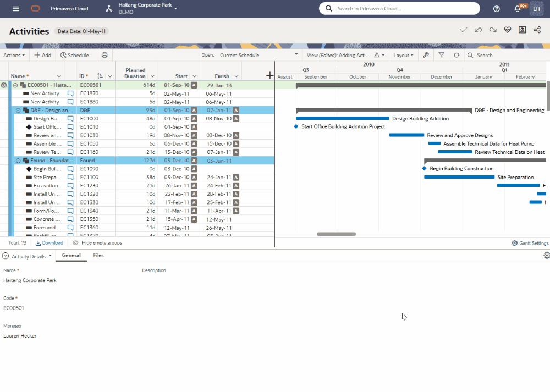
Task: Click the commit checkmark icon
Action: tap(463, 30)
